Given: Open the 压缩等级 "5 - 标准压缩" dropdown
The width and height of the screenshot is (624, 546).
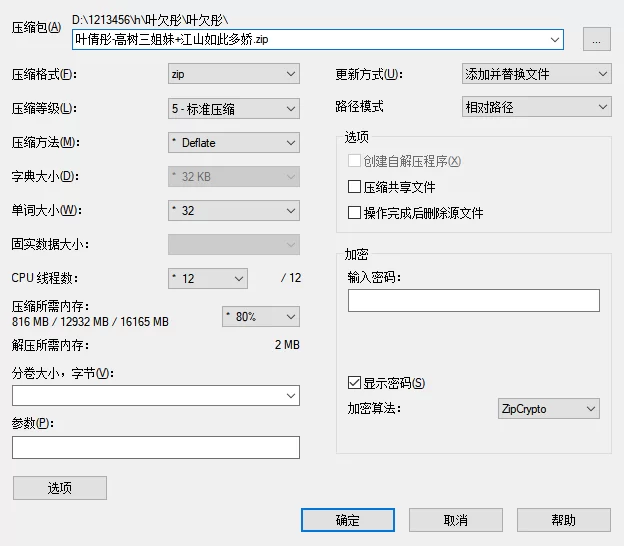Looking at the screenshot, I should [234, 108].
